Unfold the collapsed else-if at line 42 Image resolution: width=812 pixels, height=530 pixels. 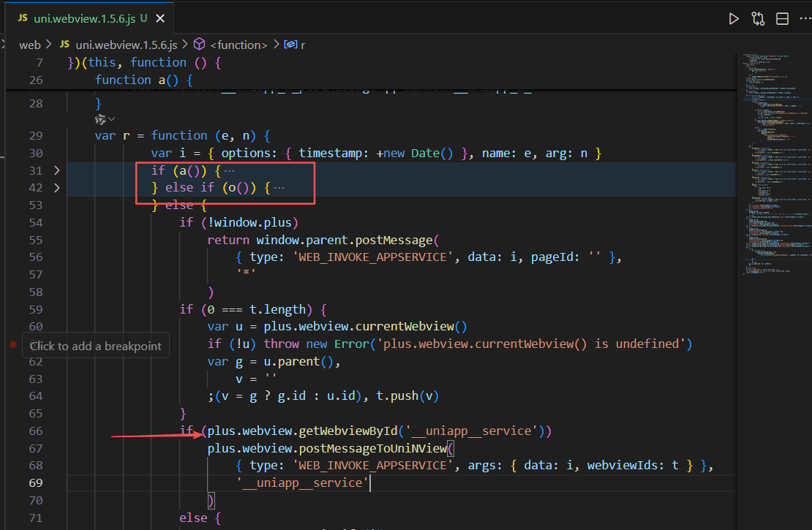coord(57,188)
